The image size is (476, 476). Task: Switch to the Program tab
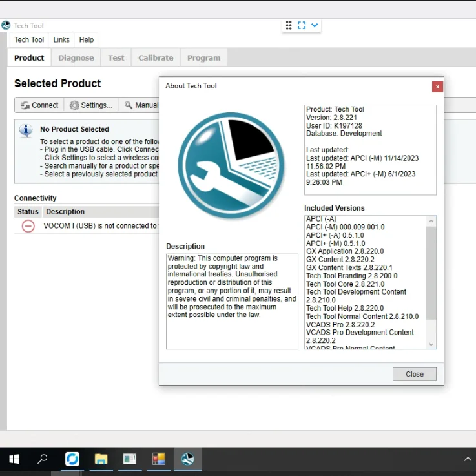(203, 57)
